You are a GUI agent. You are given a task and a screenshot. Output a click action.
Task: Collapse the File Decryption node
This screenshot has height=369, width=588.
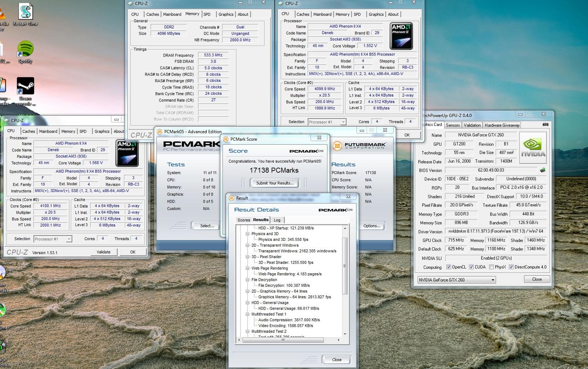coord(247,280)
